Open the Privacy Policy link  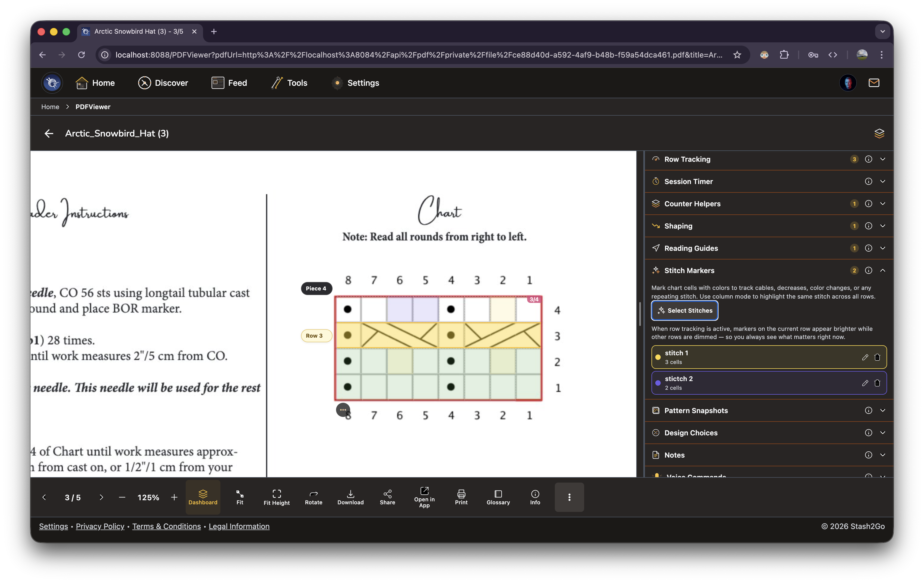pos(100,526)
